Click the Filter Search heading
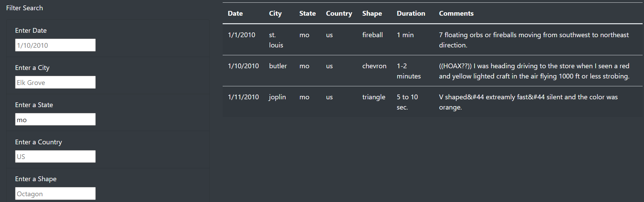This screenshot has height=202, width=644. coord(24,8)
